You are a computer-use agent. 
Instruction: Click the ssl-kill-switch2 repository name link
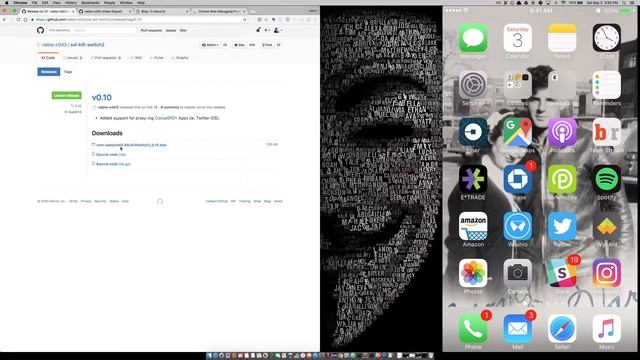coord(87,44)
